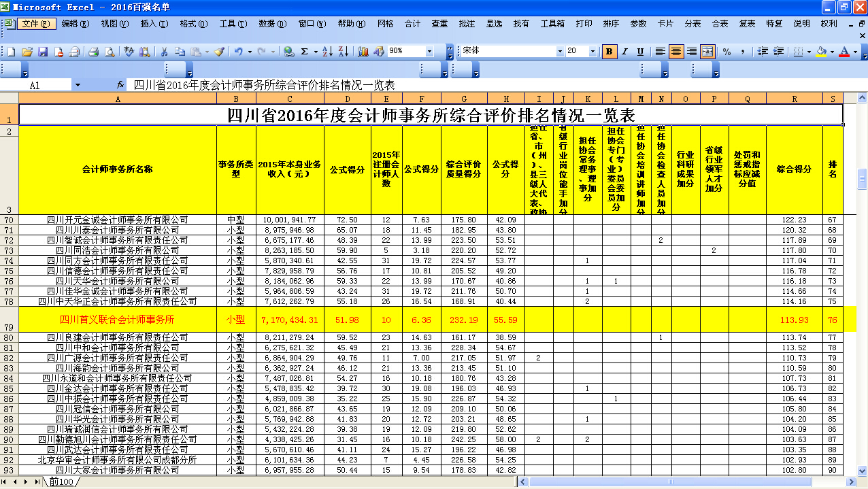868x489 pixels.
Task: Click the Percent Style button
Action: [x=727, y=52]
